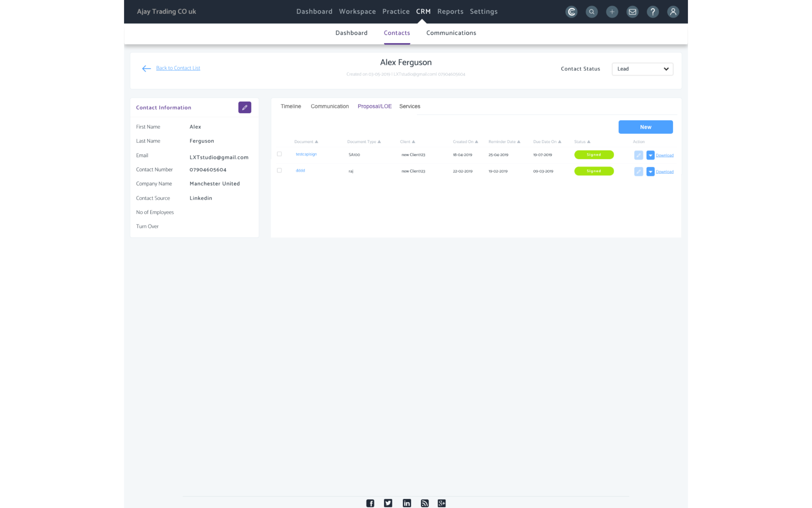Sort by Created On column

(465, 142)
